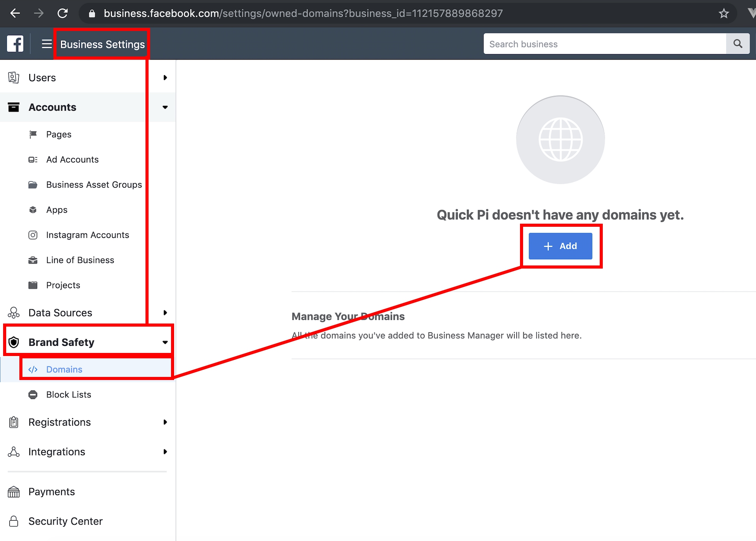The height and width of the screenshot is (541, 756).
Task: Click the Business Asset Groups folder icon
Action: click(33, 185)
